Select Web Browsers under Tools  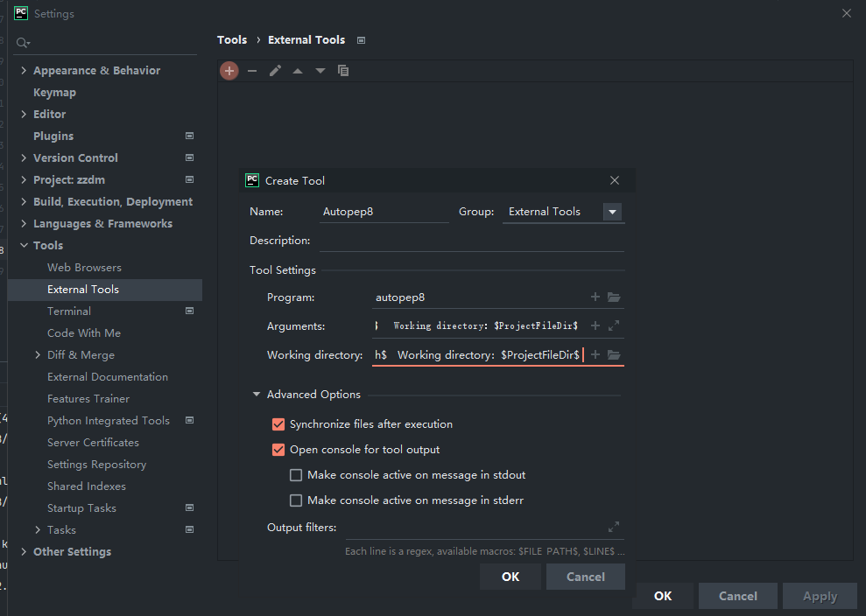(x=85, y=268)
